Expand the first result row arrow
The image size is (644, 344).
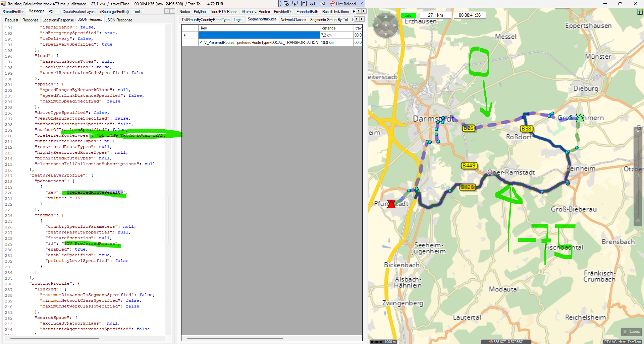(185, 35)
